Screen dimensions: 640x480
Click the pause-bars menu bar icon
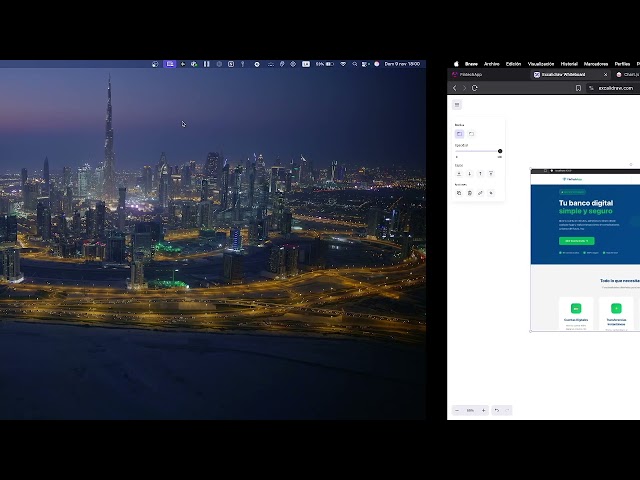click(x=207, y=64)
